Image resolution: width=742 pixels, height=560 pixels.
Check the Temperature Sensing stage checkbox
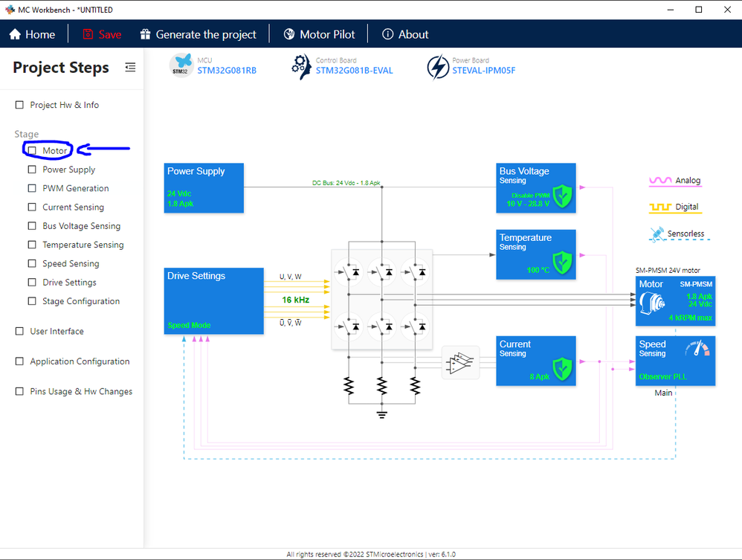pyautogui.click(x=32, y=245)
